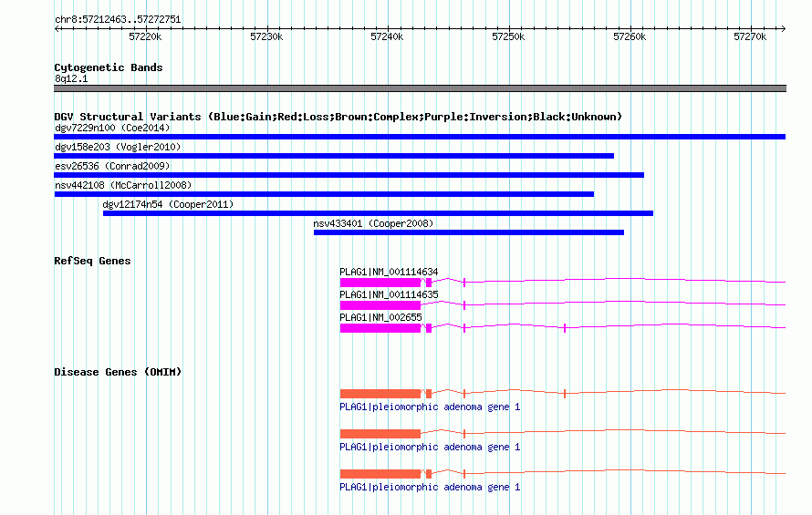
Task: Open variant label dgv7229n100 (Coe2014)
Action: 112,128
